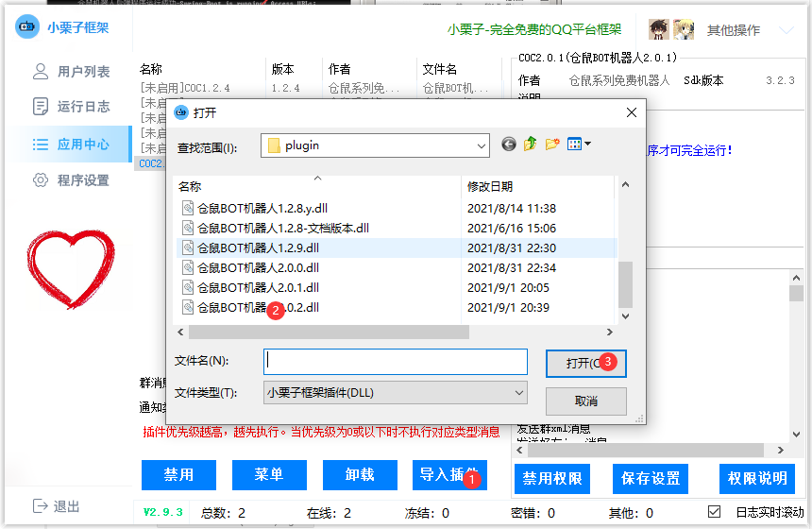
Task: Open 程序设置 in the sidebar
Action: [72, 180]
